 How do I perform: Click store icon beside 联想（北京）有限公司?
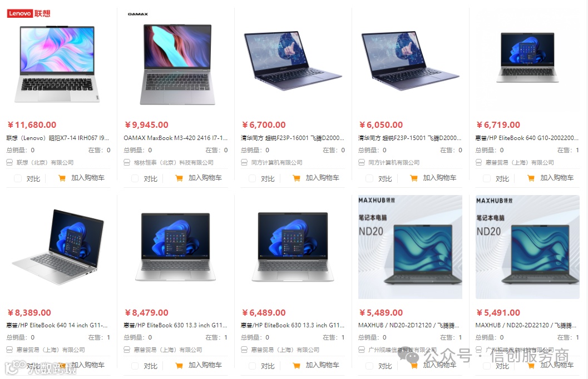(x=10, y=162)
